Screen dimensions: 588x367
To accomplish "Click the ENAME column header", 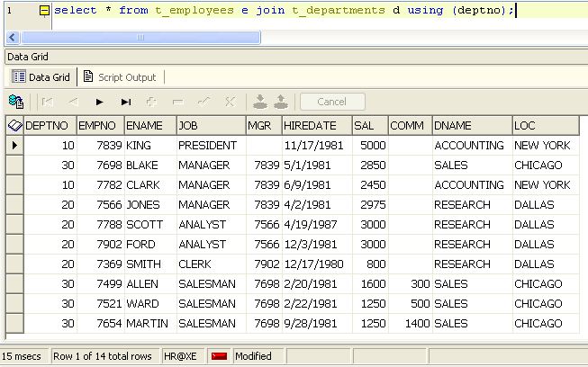I will pyautogui.click(x=149, y=126).
